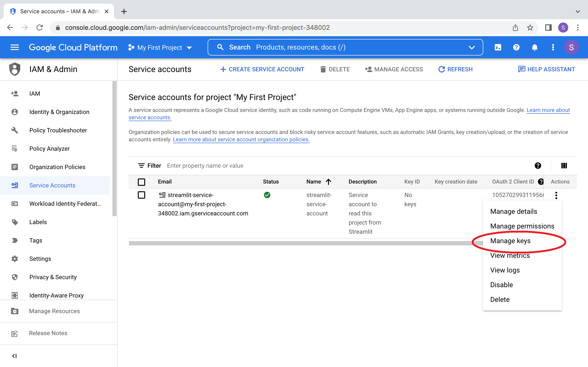Screen dimensions: 588x367
Task: Click the help question mark in header
Action: click(x=516, y=47)
